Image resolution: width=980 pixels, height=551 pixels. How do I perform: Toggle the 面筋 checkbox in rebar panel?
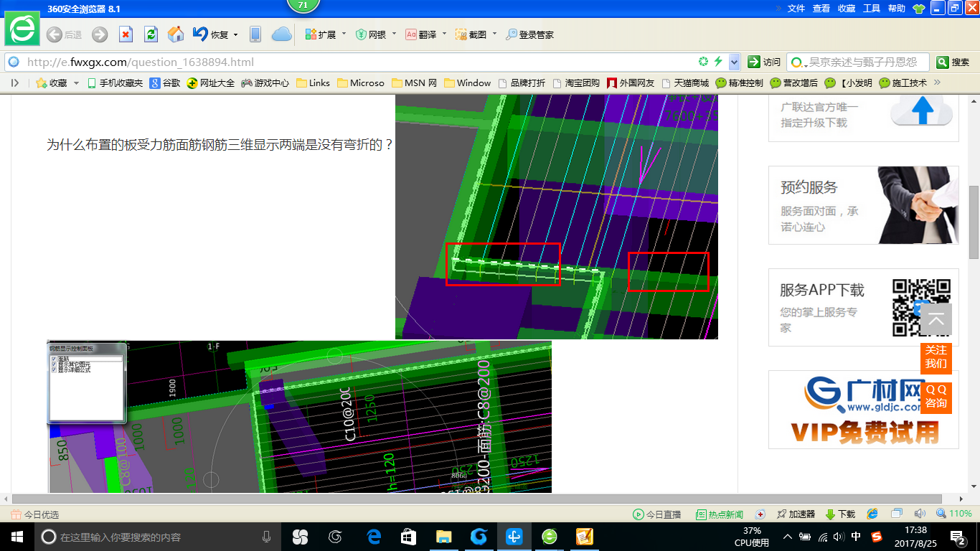coord(54,358)
